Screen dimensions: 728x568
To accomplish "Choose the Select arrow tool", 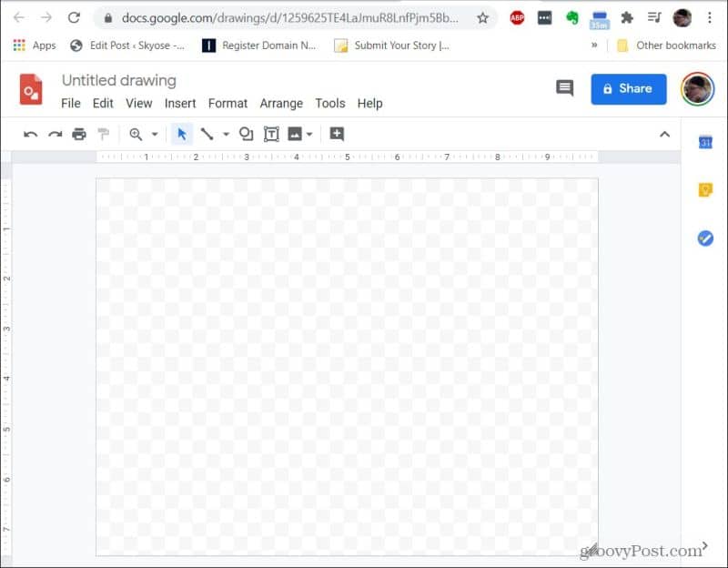I will point(181,134).
